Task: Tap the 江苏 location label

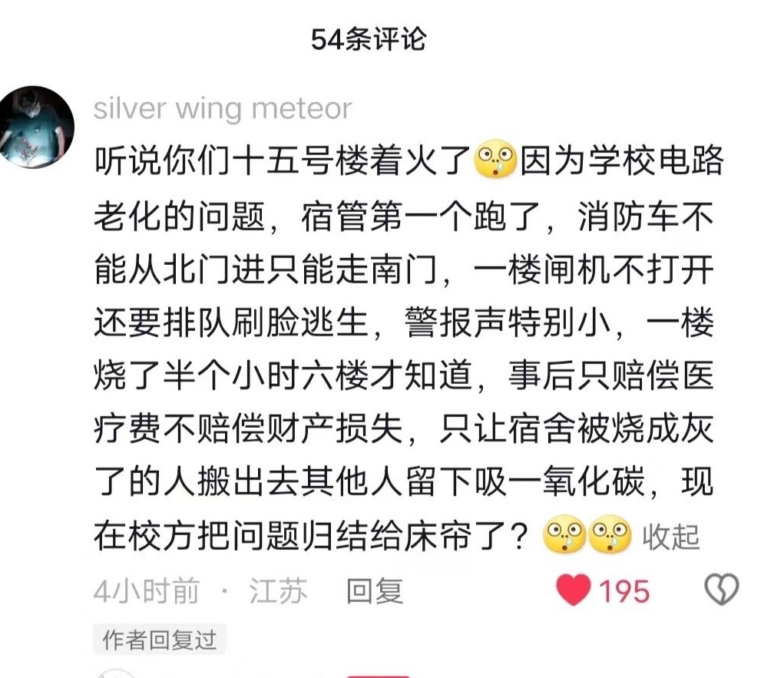Action: (x=277, y=591)
